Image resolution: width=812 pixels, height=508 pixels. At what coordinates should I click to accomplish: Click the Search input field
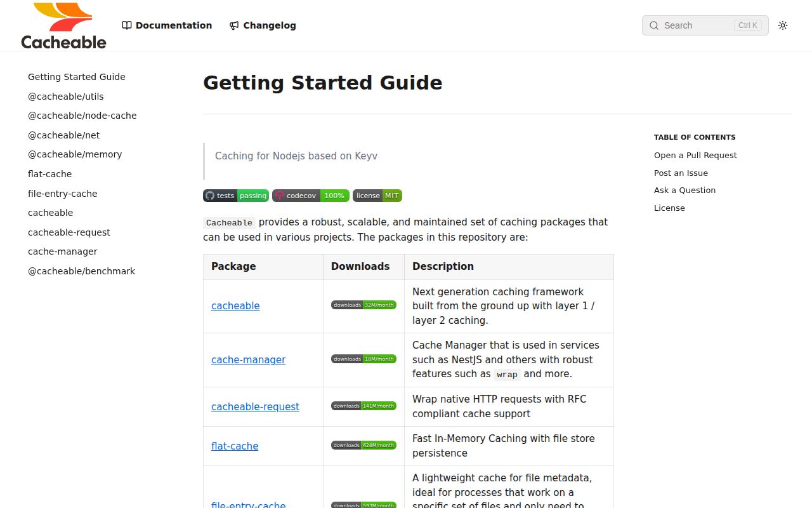705,25
